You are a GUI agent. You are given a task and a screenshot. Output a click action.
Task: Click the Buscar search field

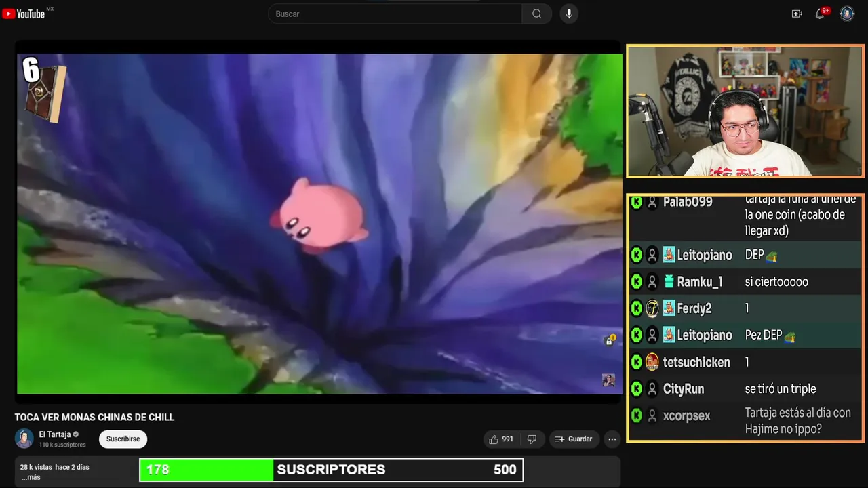click(x=395, y=14)
